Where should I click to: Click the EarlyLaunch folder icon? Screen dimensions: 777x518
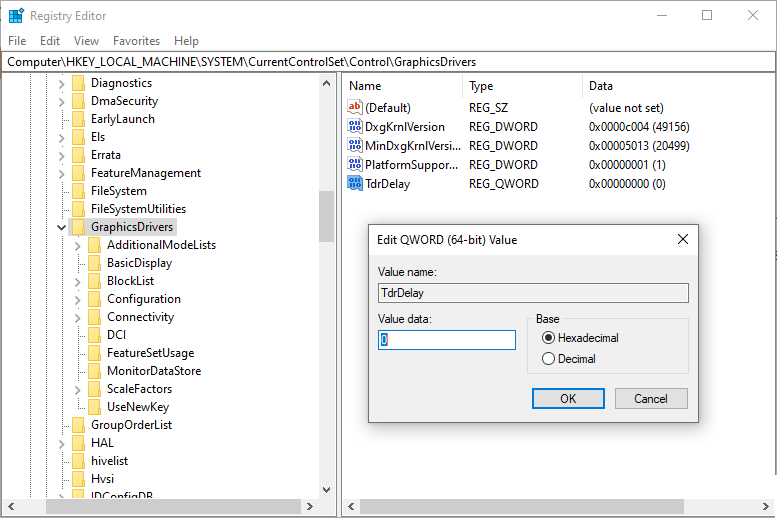pos(78,119)
